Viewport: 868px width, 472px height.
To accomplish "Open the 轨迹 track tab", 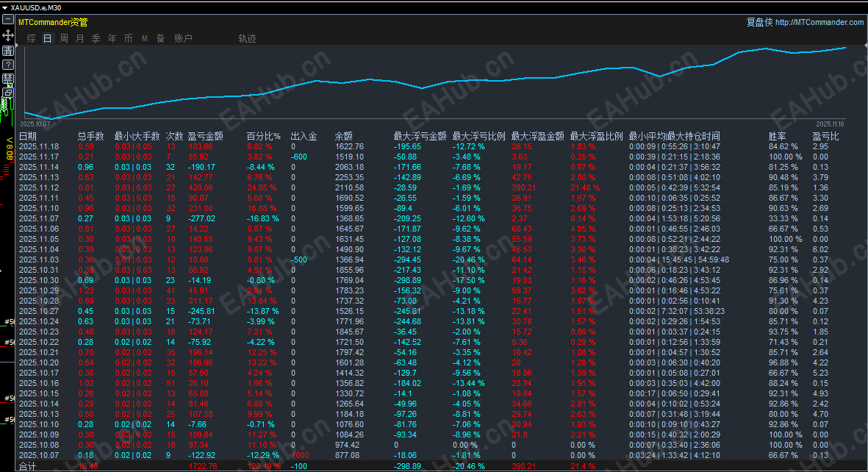I will tap(247, 38).
